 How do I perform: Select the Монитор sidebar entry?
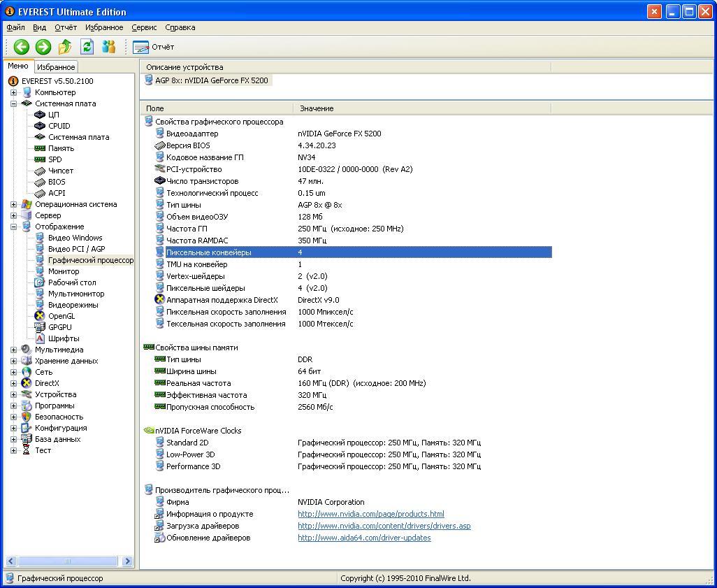click(63, 271)
